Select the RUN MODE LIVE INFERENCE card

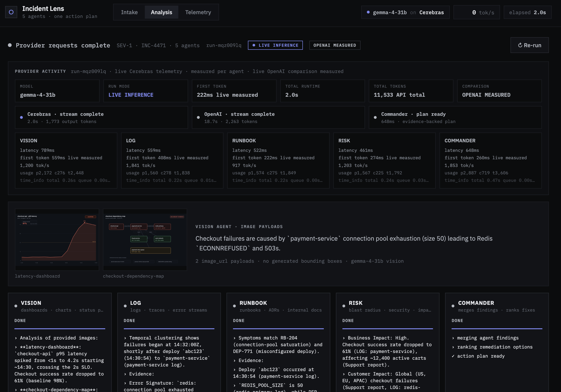tap(146, 91)
